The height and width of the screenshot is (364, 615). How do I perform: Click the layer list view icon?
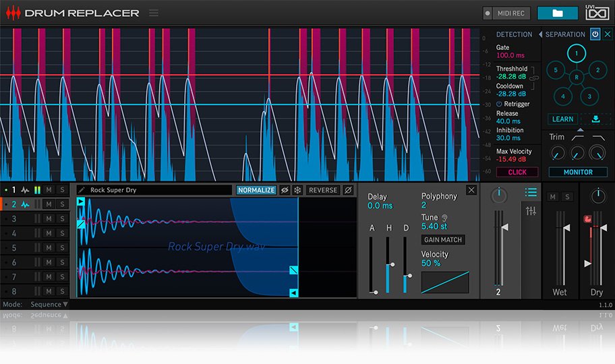531,192
